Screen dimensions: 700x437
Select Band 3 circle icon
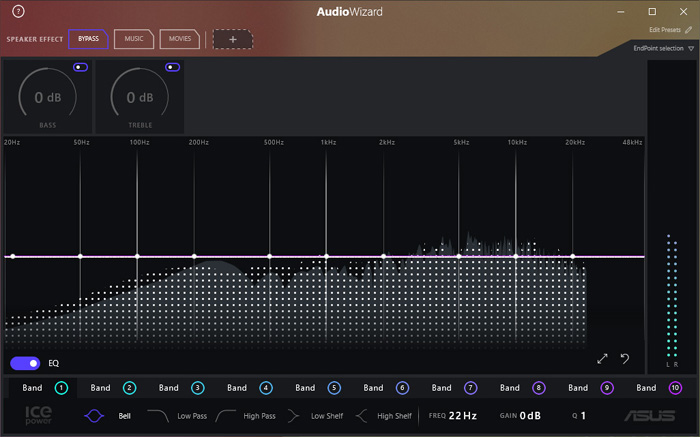[x=198, y=388]
